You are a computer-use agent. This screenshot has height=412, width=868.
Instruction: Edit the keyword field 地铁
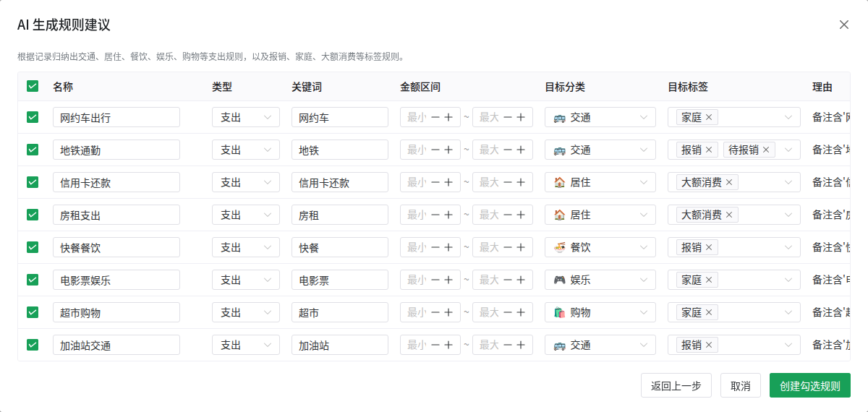coord(340,150)
